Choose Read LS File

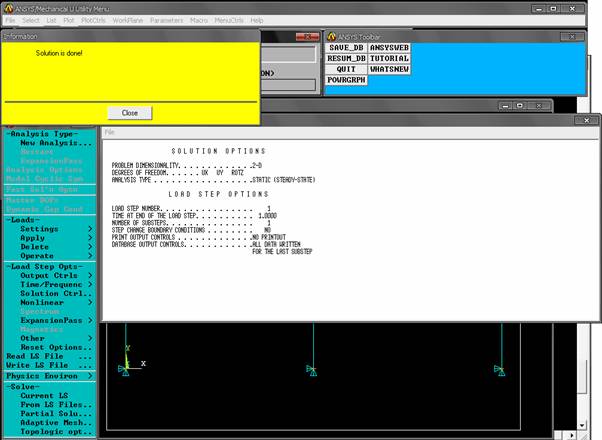[49, 356]
